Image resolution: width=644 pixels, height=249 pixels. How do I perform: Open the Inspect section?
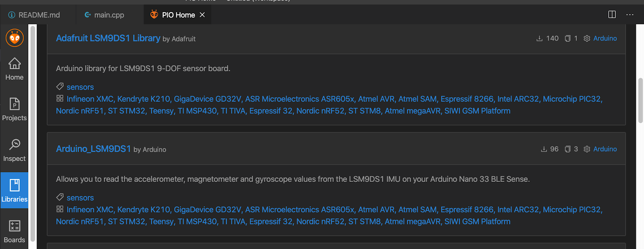coord(14,150)
